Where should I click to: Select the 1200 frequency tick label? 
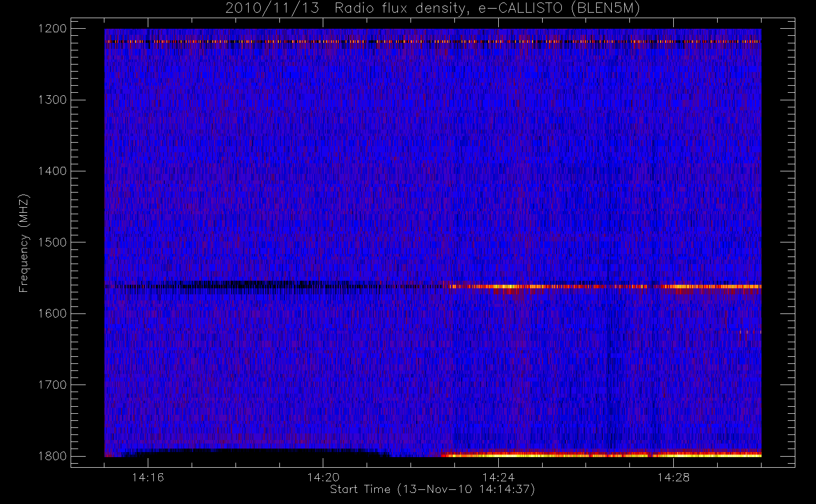coord(52,29)
